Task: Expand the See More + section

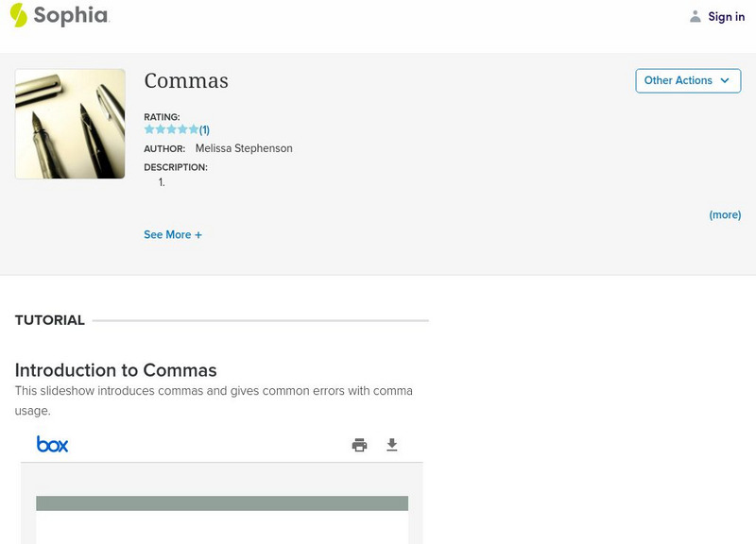Action: [x=173, y=235]
